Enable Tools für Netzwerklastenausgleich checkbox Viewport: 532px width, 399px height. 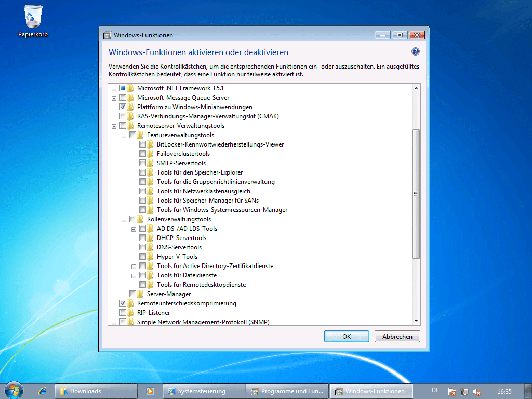click(142, 191)
